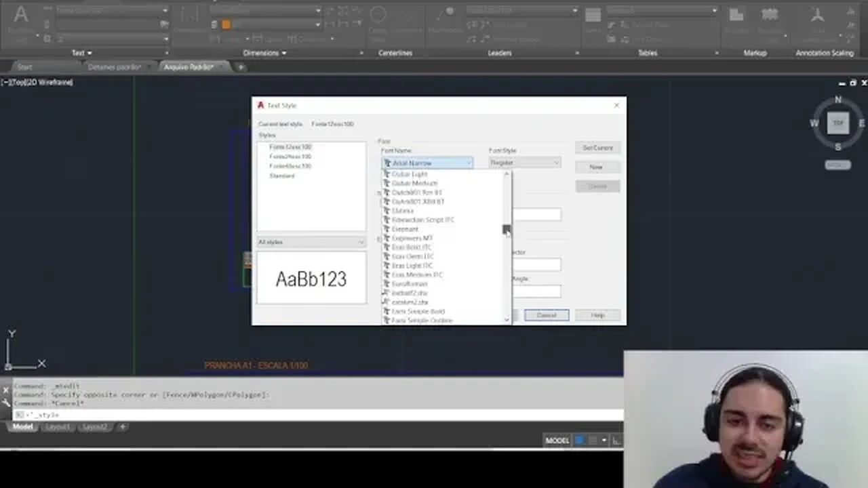The image size is (868, 488).
Task: Choose Eras Bold ITC font
Action: click(412, 247)
